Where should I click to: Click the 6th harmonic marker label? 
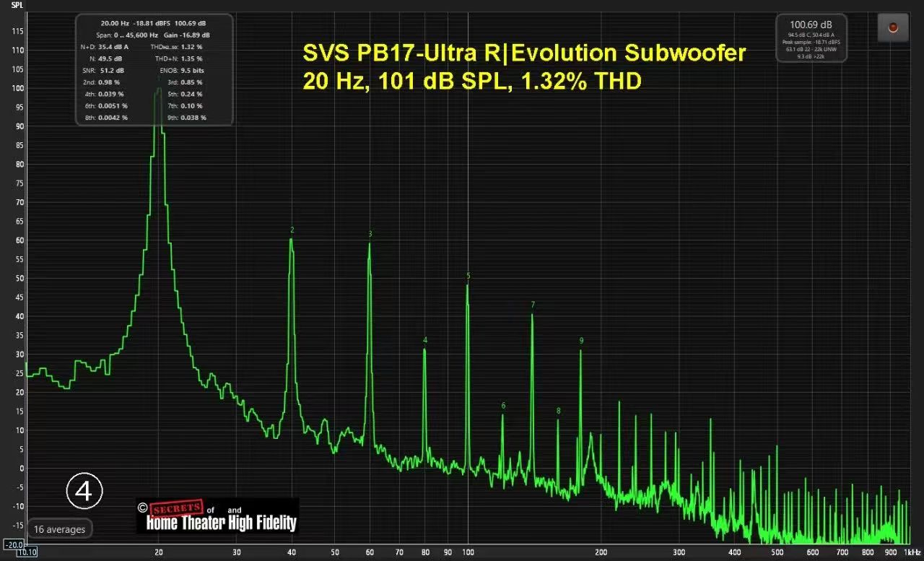pyautogui.click(x=503, y=406)
